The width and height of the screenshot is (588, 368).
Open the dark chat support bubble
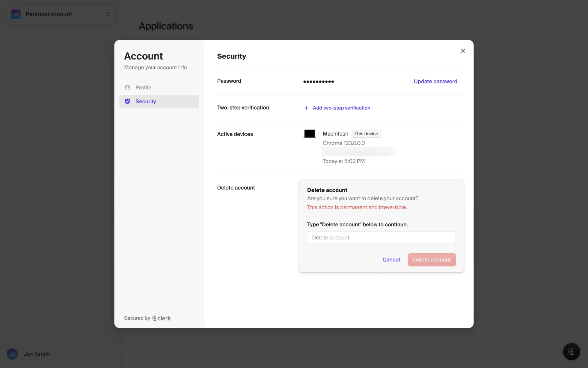(571, 351)
